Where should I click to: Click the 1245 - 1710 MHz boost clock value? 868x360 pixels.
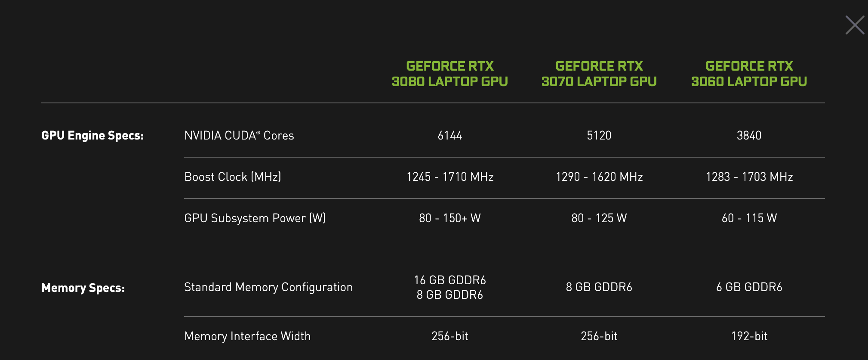449,177
